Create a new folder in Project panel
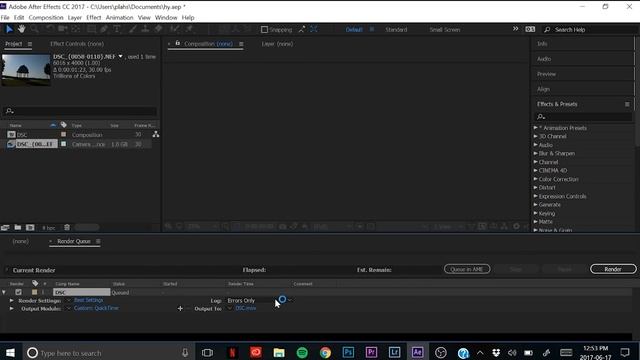 [18, 227]
